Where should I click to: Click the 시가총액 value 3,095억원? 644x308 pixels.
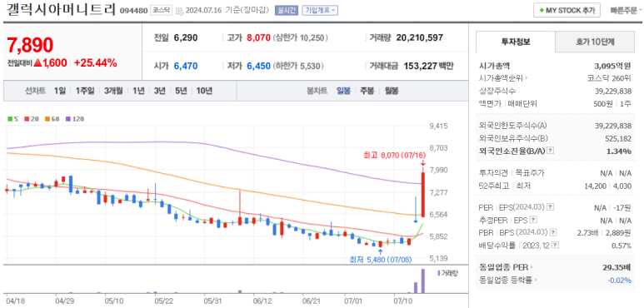click(x=612, y=66)
